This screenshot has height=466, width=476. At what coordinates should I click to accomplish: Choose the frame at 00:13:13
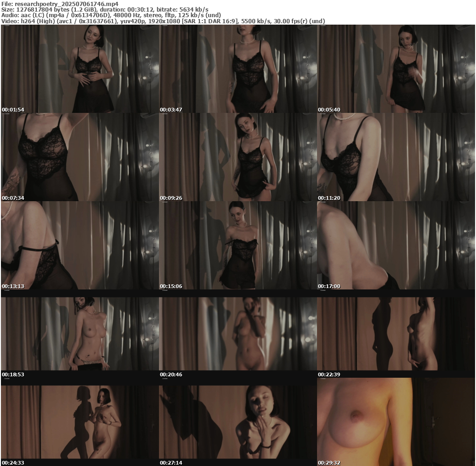(80, 245)
